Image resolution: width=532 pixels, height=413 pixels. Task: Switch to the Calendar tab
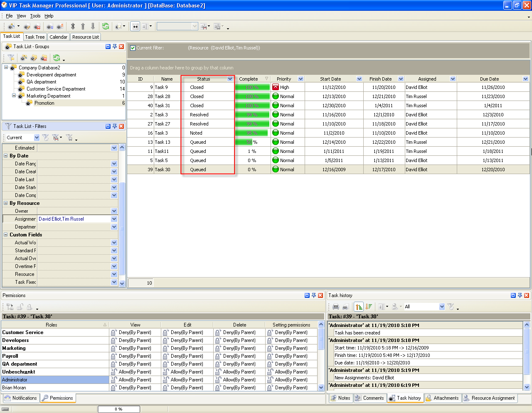[58, 37]
